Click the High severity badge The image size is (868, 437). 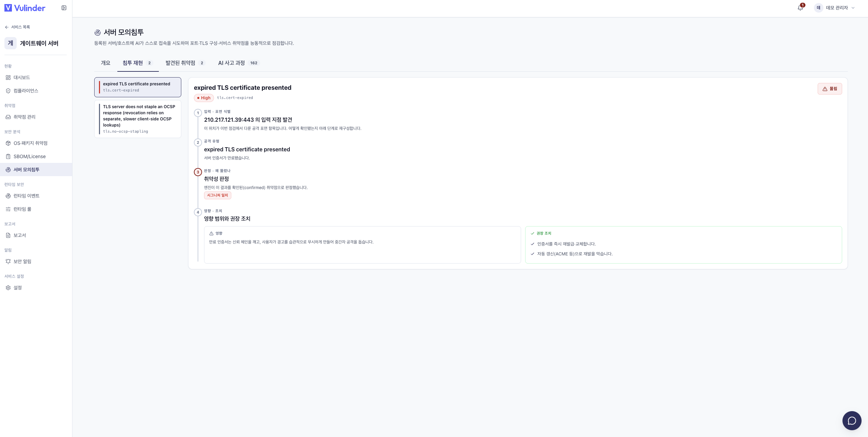204,98
